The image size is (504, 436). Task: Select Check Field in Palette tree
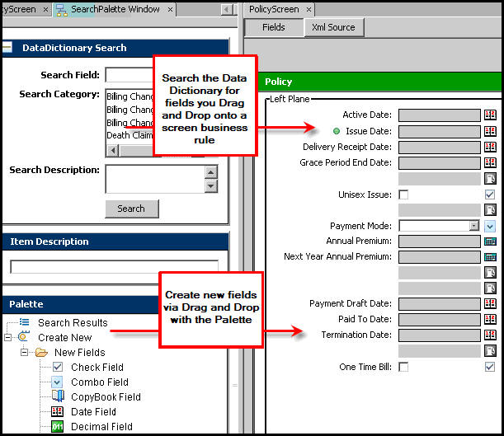(x=97, y=367)
